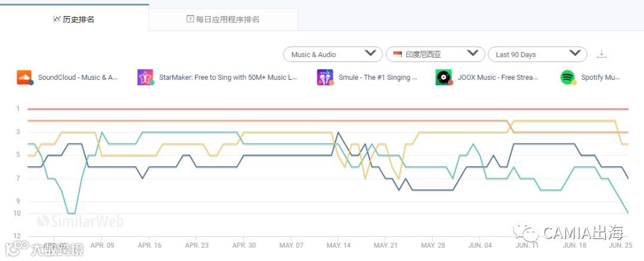
Task: Open the Music & Audio category dropdown
Action: point(333,54)
